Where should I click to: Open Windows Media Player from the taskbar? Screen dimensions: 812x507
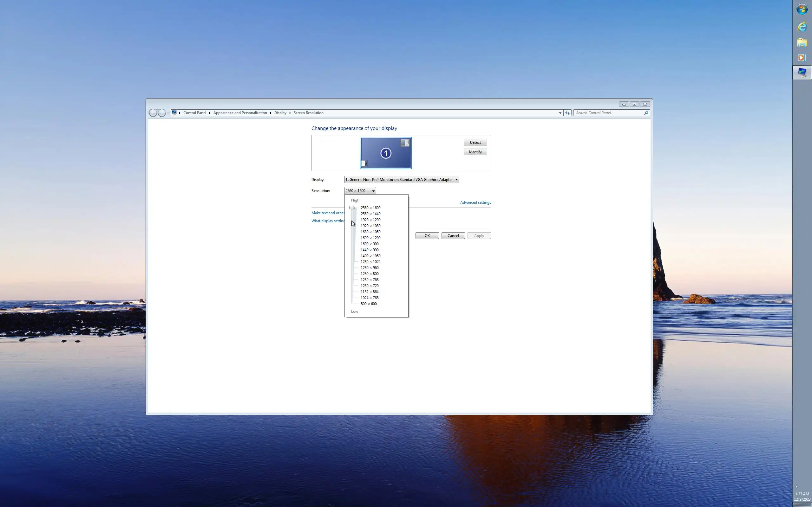coord(802,58)
